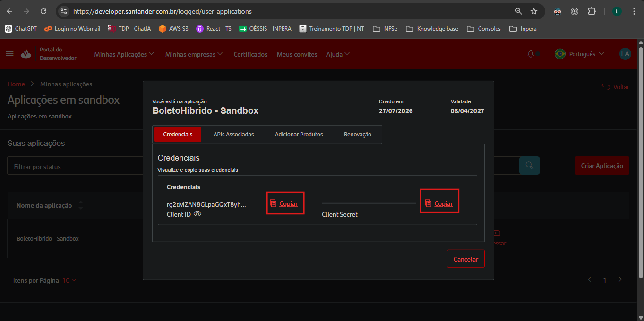Click the Filtrar por status input field

click(x=76, y=166)
